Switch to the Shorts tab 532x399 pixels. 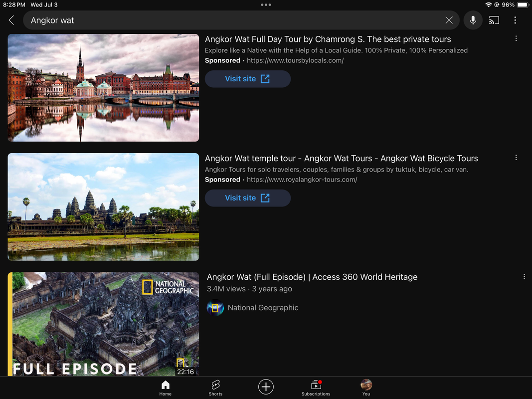point(215,388)
